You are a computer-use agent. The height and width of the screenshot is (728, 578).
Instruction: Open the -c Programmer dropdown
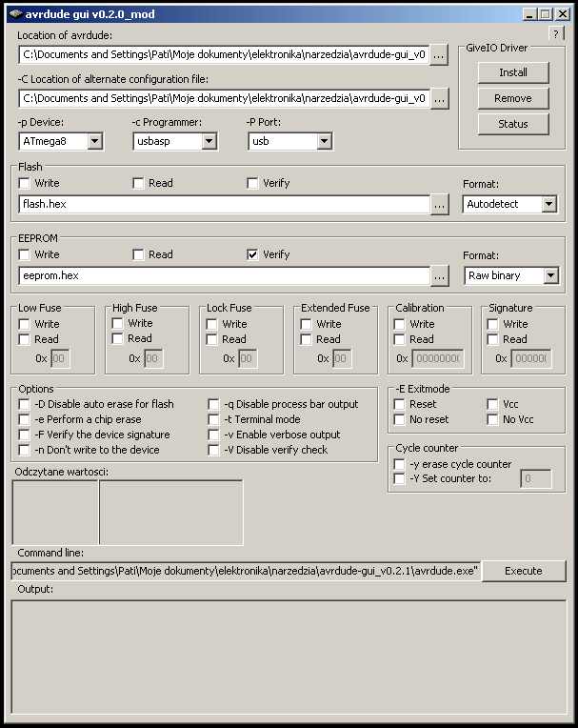click(x=209, y=141)
